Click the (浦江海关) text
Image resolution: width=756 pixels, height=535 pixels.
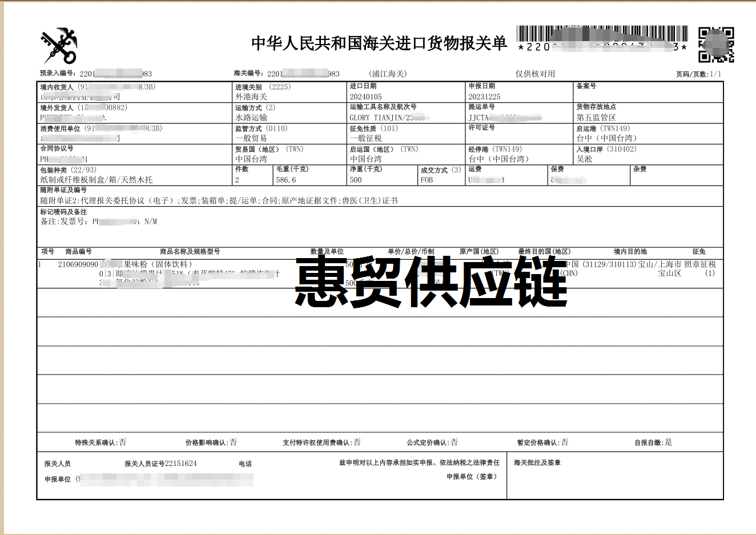(x=388, y=74)
